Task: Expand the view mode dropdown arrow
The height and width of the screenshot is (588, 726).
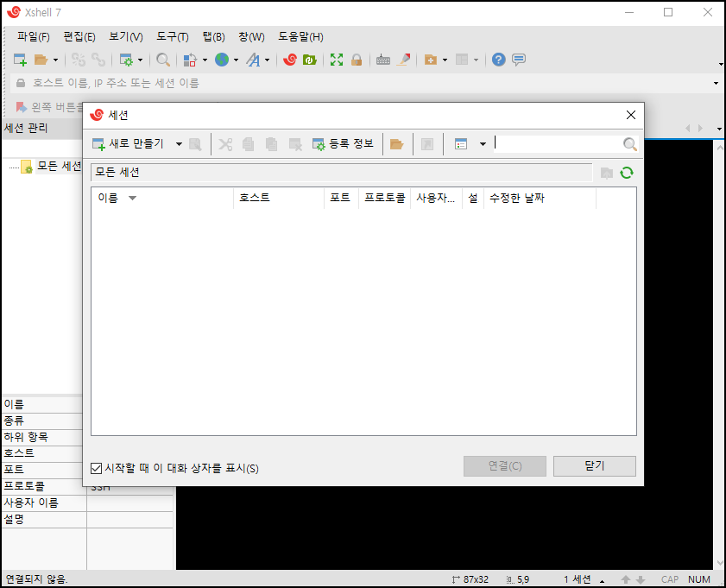Action: click(x=483, y=144)
